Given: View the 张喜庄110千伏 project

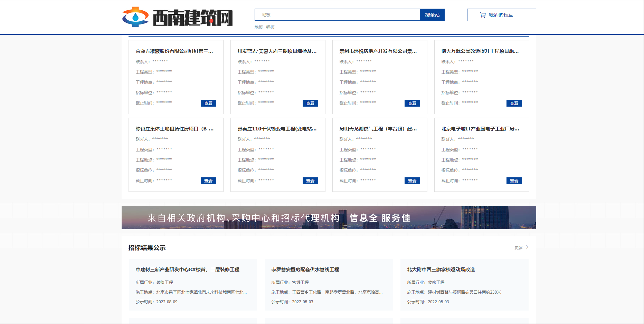Looking at the screenshot, I should pyautogui.click(x=310, y=181).
